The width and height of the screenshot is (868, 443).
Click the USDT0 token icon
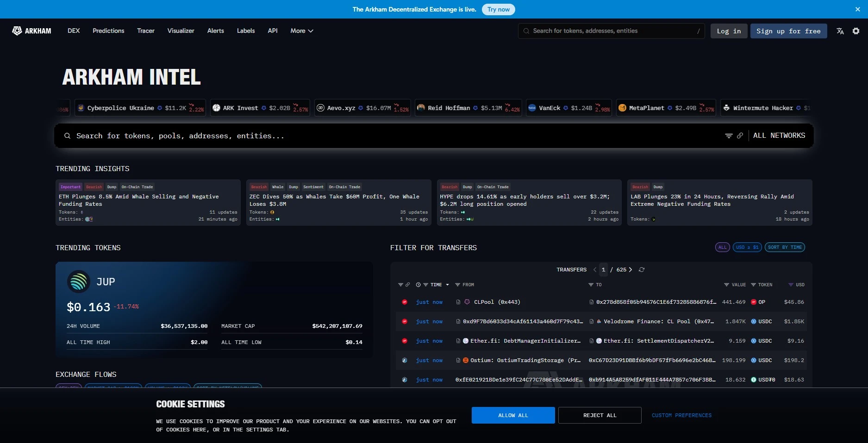coord(754,380)
